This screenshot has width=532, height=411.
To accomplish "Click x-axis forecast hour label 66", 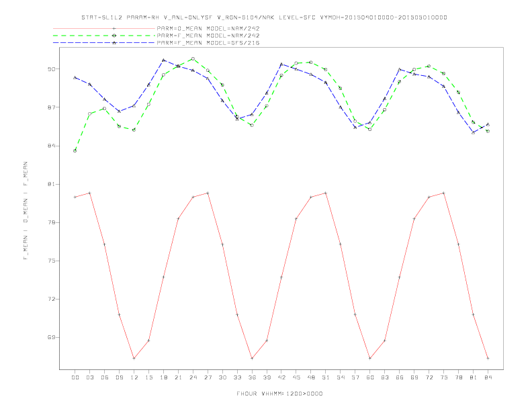I will click(x=400, y=377).
